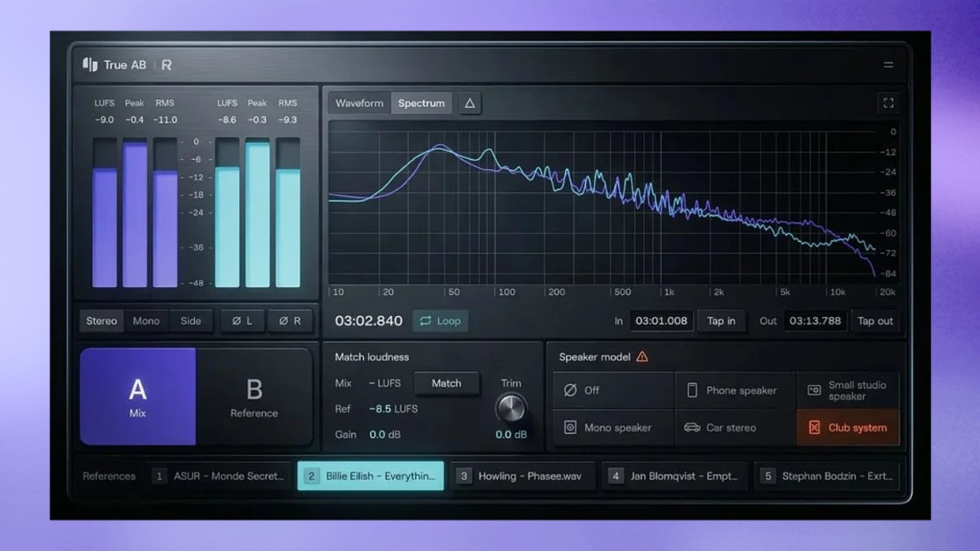Select the Spectrum tab

[421, 103]
